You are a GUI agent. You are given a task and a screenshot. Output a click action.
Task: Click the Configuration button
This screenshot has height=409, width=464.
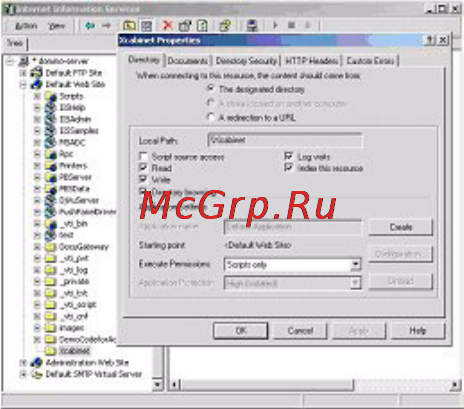(x=401, y=254)
